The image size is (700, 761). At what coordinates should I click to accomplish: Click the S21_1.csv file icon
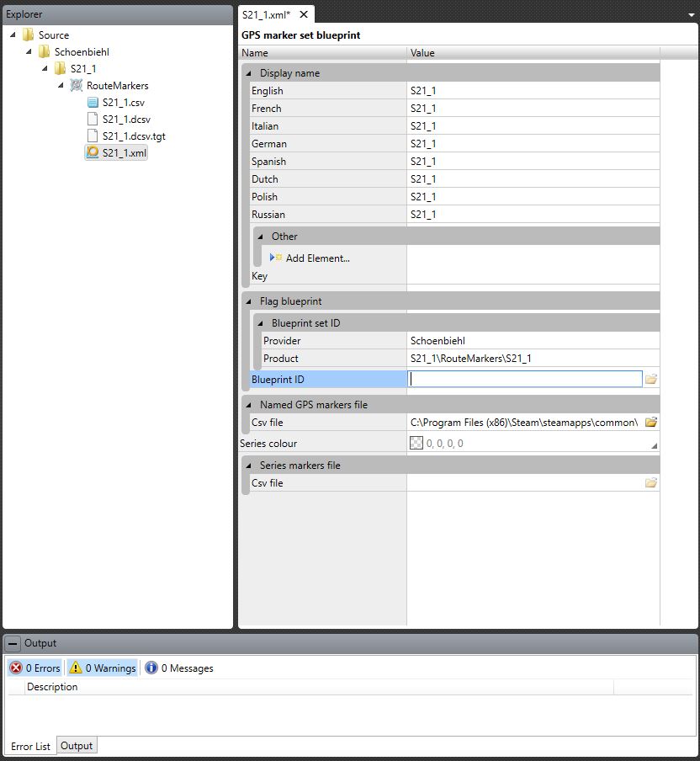pos(93,103)
